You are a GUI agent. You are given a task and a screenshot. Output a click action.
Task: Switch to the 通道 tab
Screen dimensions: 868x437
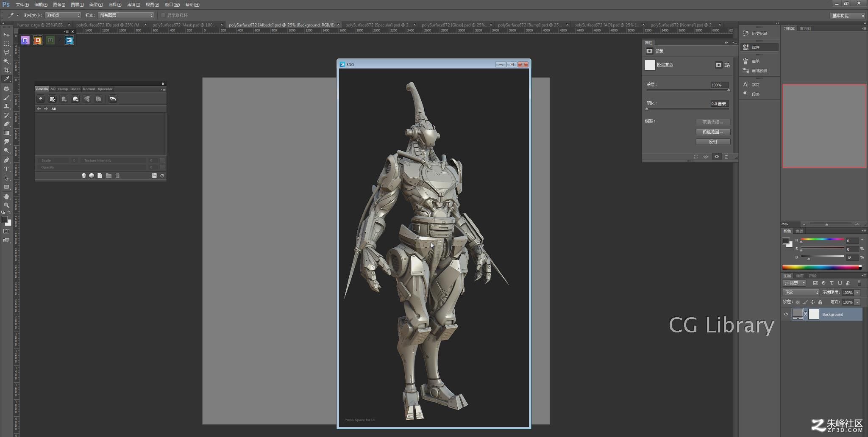800,276
